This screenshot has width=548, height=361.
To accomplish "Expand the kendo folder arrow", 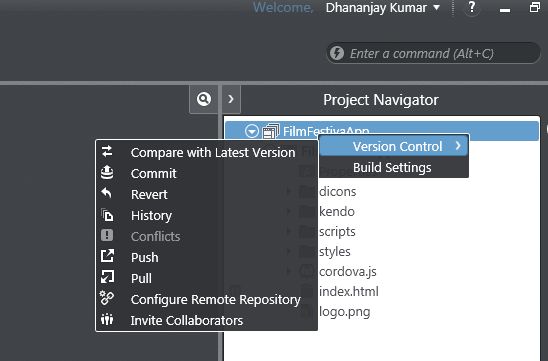I will [288, 211].
